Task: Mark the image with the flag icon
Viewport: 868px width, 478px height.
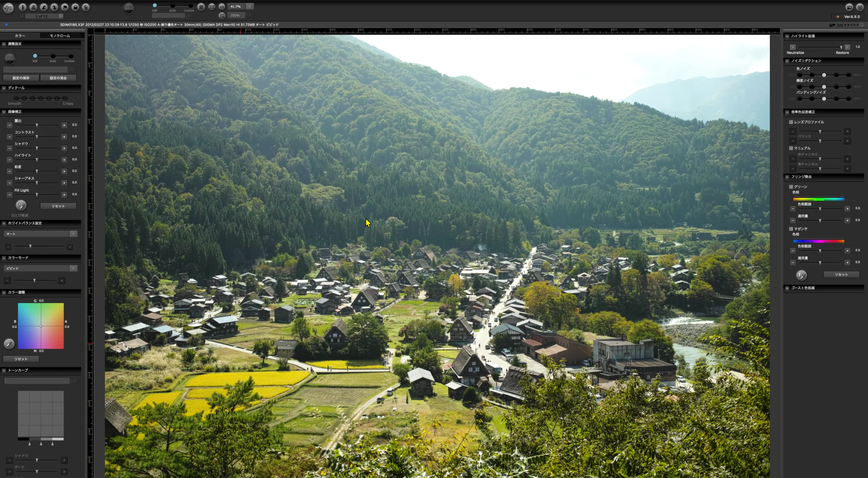Action: pos(64,7)
